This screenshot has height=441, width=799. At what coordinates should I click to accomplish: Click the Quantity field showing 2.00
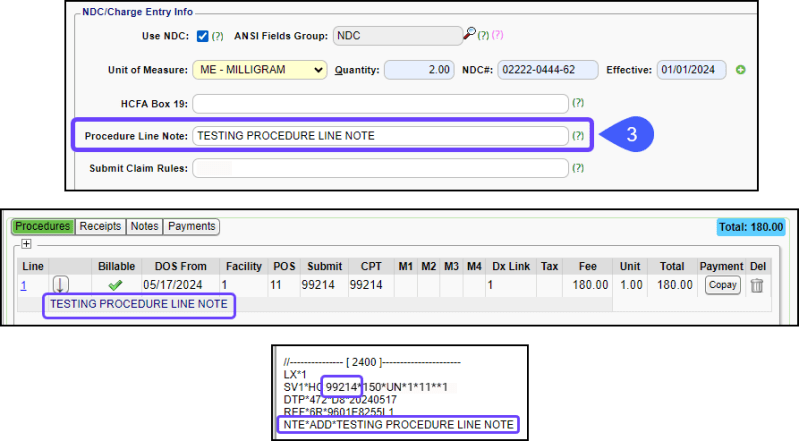coord(419,70)
